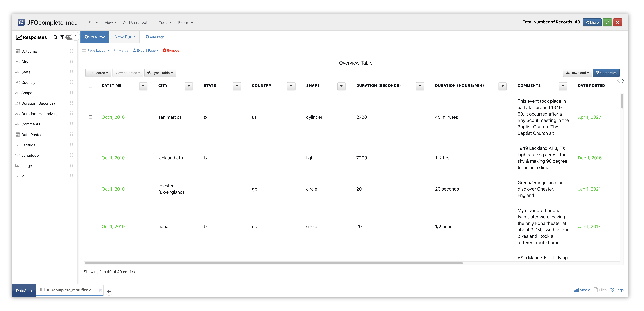The width and height of the screenshot is (644, 311).
Task: Select the Overview tab
Action: pyautogui.click(x=95, y=37)
